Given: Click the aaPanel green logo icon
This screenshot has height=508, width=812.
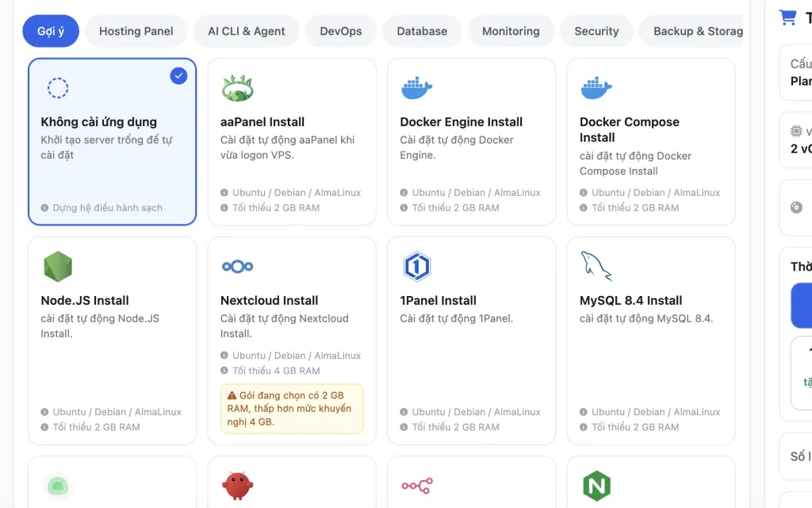Looking at the screenshot, I should (x=237, y=87).
